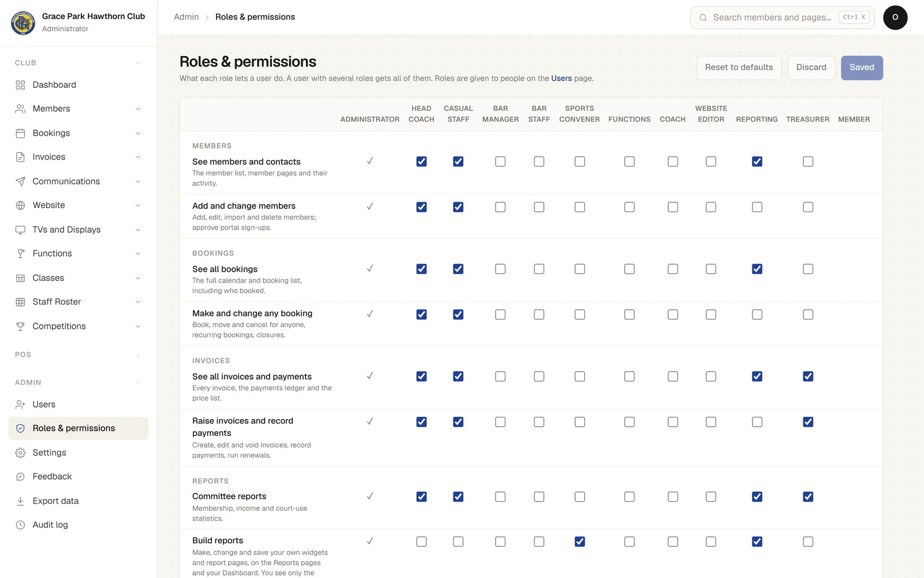Viewport: 924px width, 578px height.
Task: Click the Website globe icon
Action: [x=20, y=205]
